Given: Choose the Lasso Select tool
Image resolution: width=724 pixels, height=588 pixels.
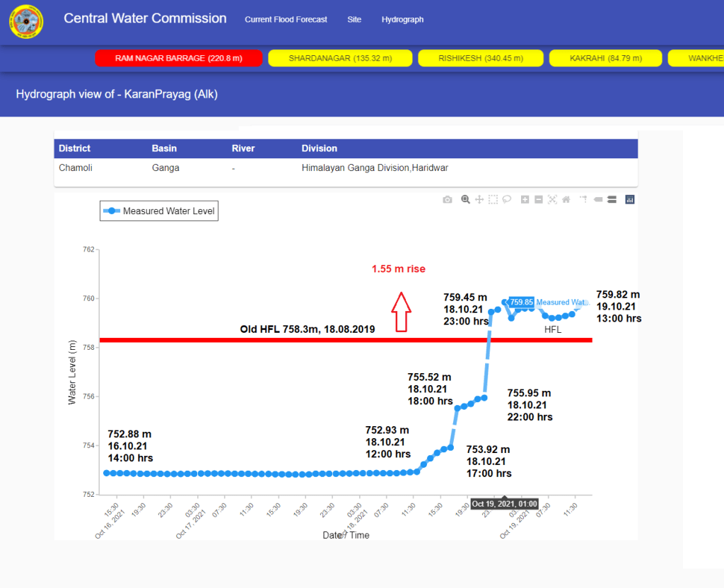Looking at the screenshot, I should pyautogui.click(x=507, y=200).
